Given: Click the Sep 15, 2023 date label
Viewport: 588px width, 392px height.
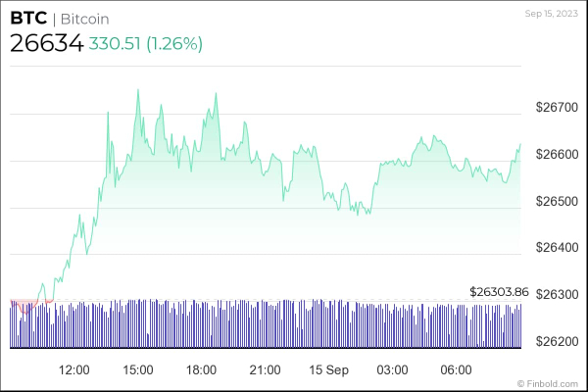Looking at the screenshot, I should coord(554,13).
